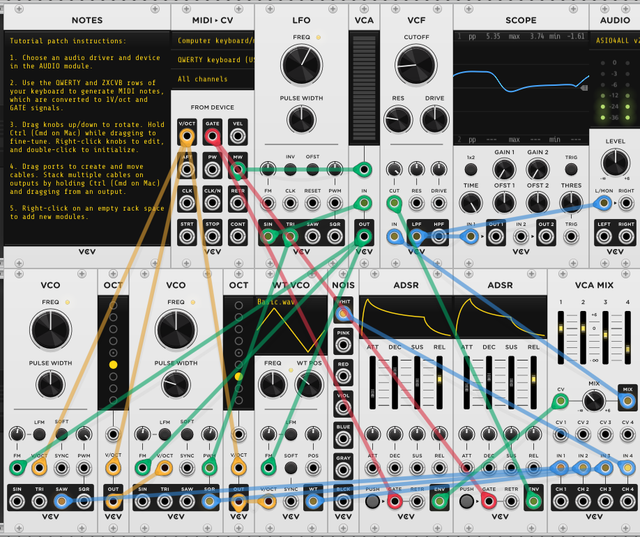Click the large DRIVE knob on VCF
Viewport: 640px width, 537px height.
[435, 119]
